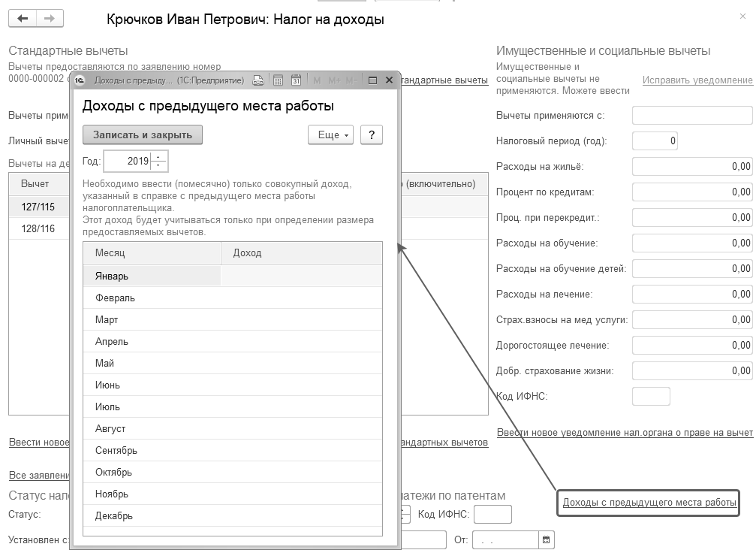
Task: Click the Дорогостоящее лечение field
Action: click(x=692, y=346)
